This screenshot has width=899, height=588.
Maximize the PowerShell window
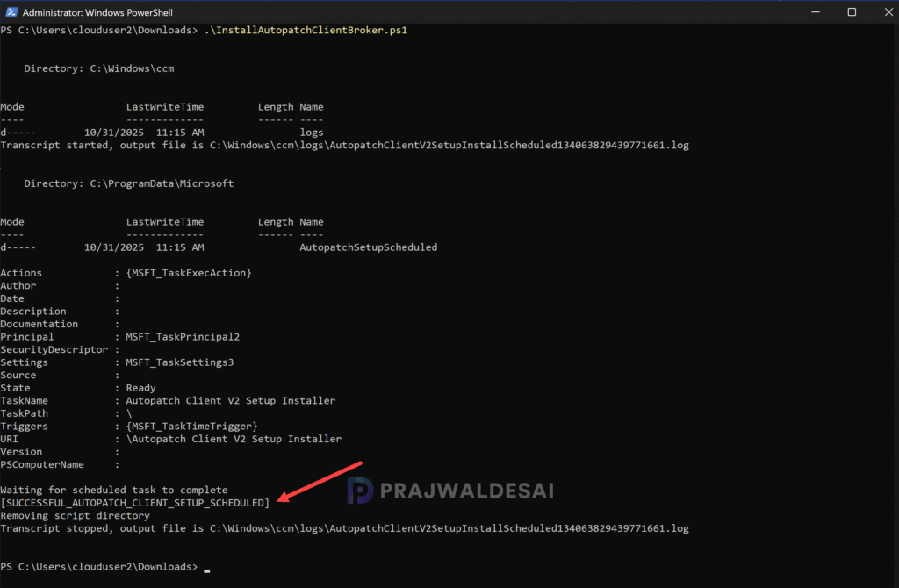(x=852, y=12)
